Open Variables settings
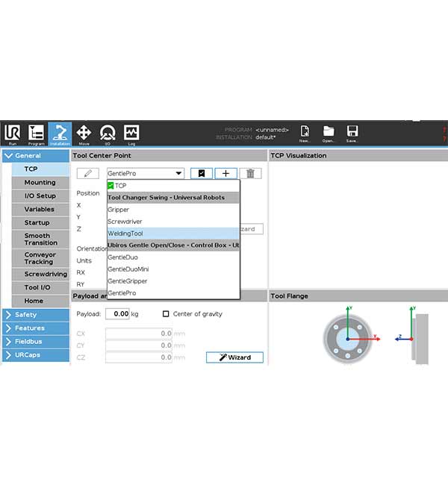448x485 pixels. (40, 210)
